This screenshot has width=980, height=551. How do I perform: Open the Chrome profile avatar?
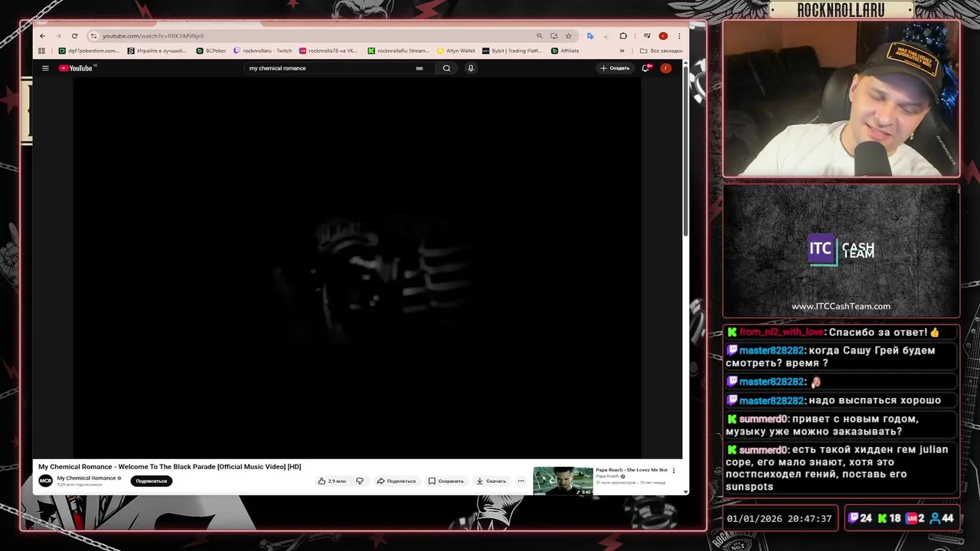[x=663, y=36]
